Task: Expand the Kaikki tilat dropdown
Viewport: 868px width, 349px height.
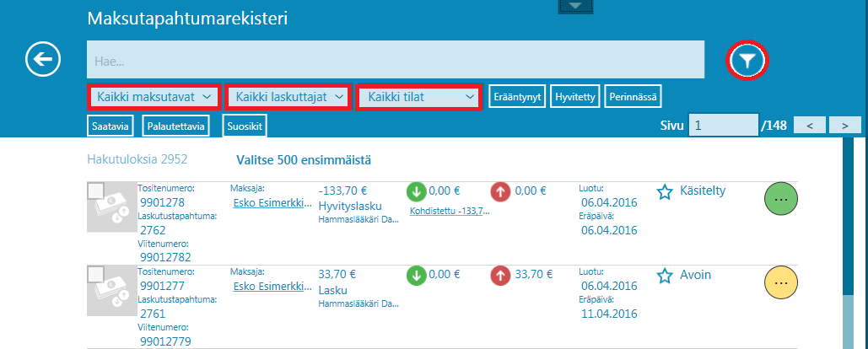Action: (x=419, y=97)
